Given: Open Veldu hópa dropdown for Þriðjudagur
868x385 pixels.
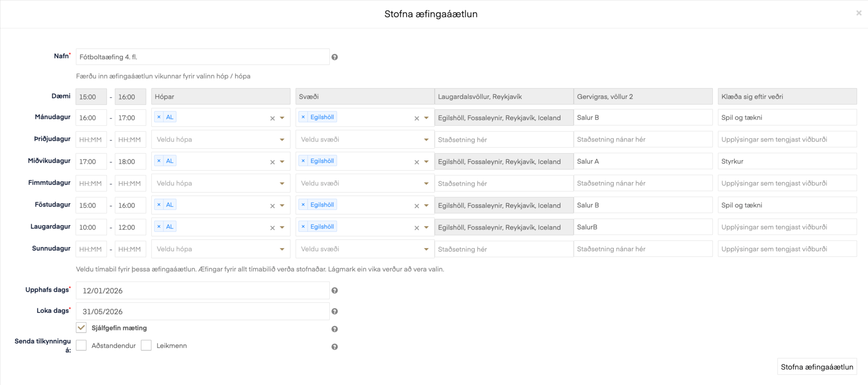Looking at the screenshot, I should click(220, 139).
